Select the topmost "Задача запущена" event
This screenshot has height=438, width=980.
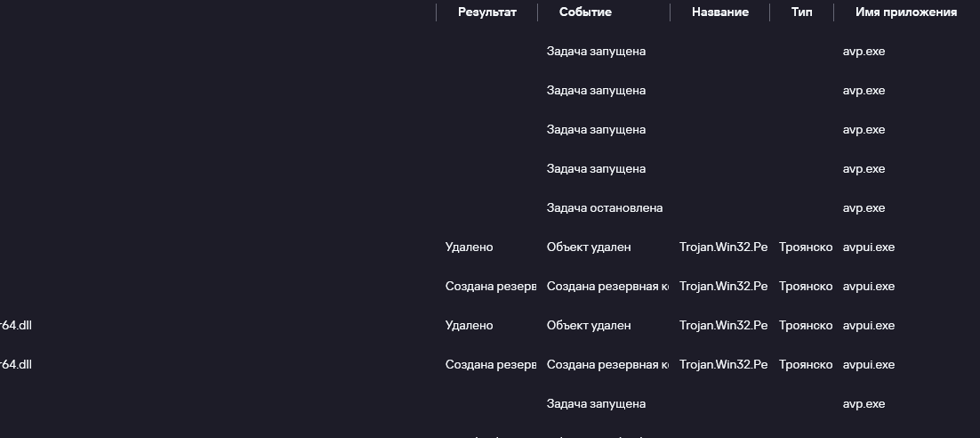point(596,52)
